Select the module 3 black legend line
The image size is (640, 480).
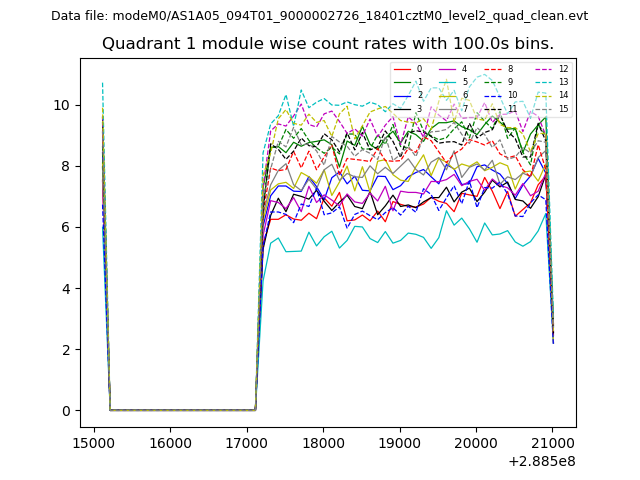(x=401, y=109)
